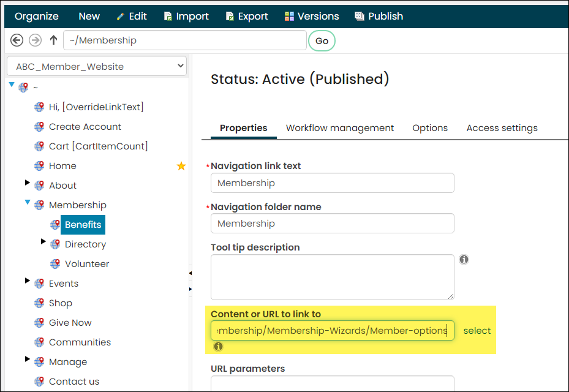Click the Content or URL to link field
569x392 pixels.
[333, 331]
